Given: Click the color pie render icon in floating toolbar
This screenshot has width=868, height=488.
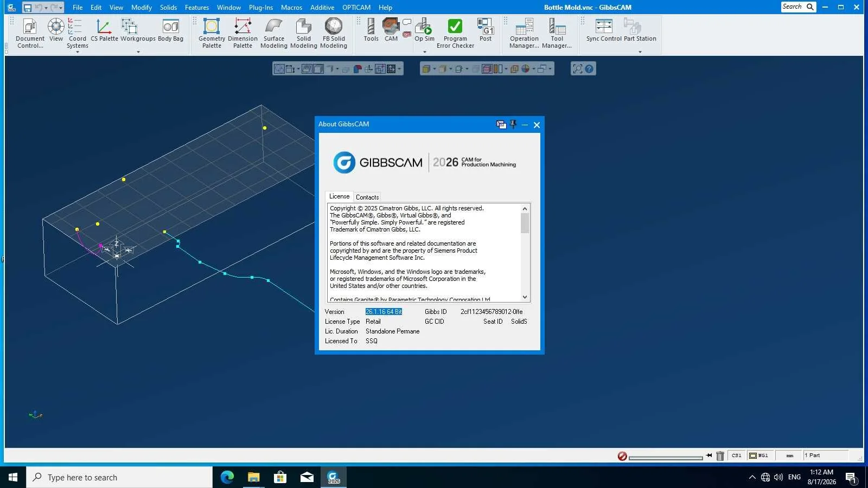Looking at the screenshot, I should pyautogui.click(x=525, y=69).
